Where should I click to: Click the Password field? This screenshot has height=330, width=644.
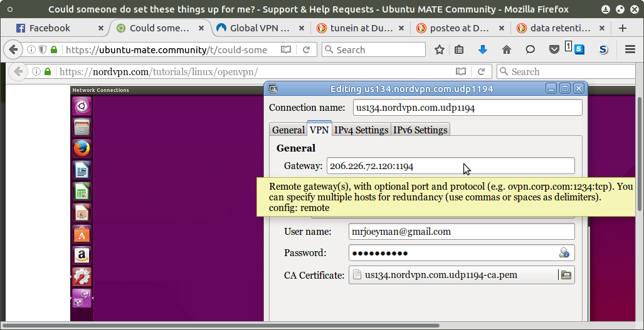coord(462,253)
